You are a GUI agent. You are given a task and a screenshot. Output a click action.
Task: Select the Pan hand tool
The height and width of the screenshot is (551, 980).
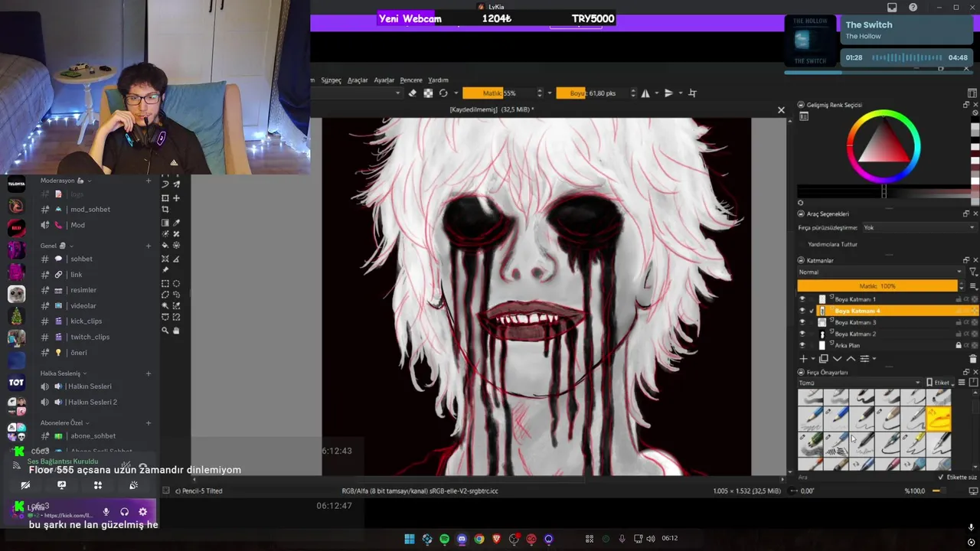176,330
